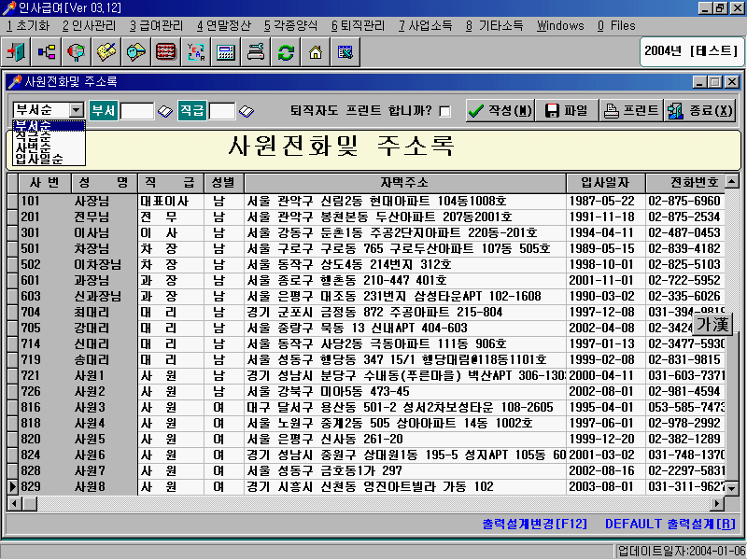This screenshot has width=747, height=560.
Task: Click the 부서 code input field
Action: [136, 111]
